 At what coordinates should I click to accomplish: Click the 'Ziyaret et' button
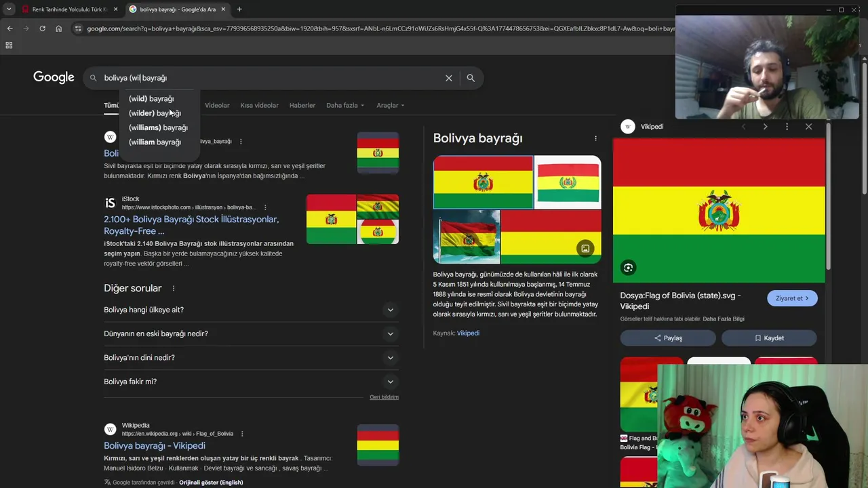coord(792,298)
